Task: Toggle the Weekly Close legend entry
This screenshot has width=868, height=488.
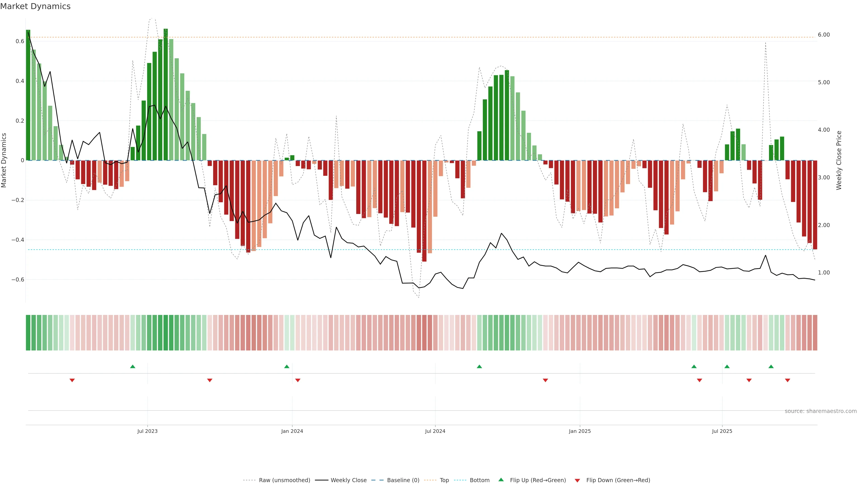Action: tap(348, 480)
